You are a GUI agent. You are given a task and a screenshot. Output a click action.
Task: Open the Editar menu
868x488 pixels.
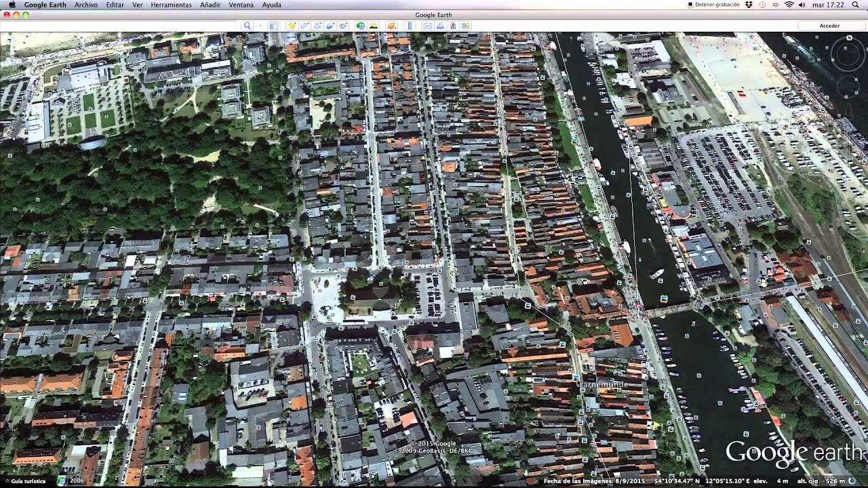(x=115, y=5)
